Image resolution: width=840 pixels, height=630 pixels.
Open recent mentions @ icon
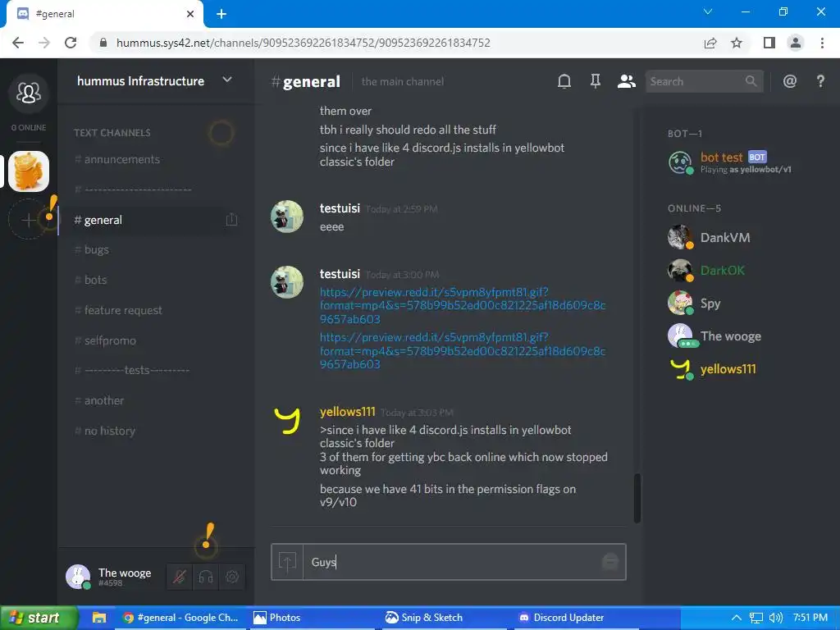click(x=790, y=81)
